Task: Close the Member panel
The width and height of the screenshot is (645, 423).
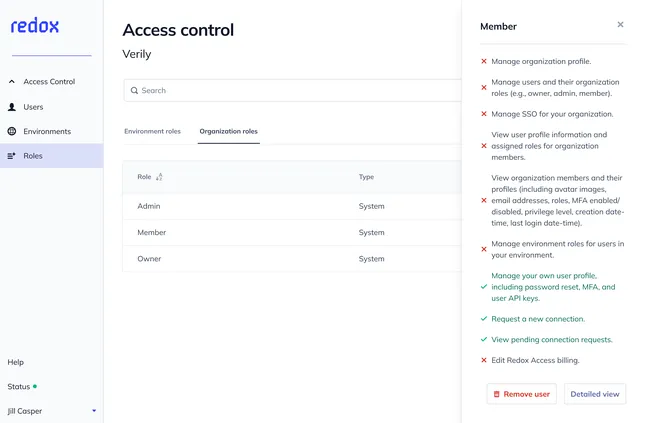Action: click(x=620, y=25)
